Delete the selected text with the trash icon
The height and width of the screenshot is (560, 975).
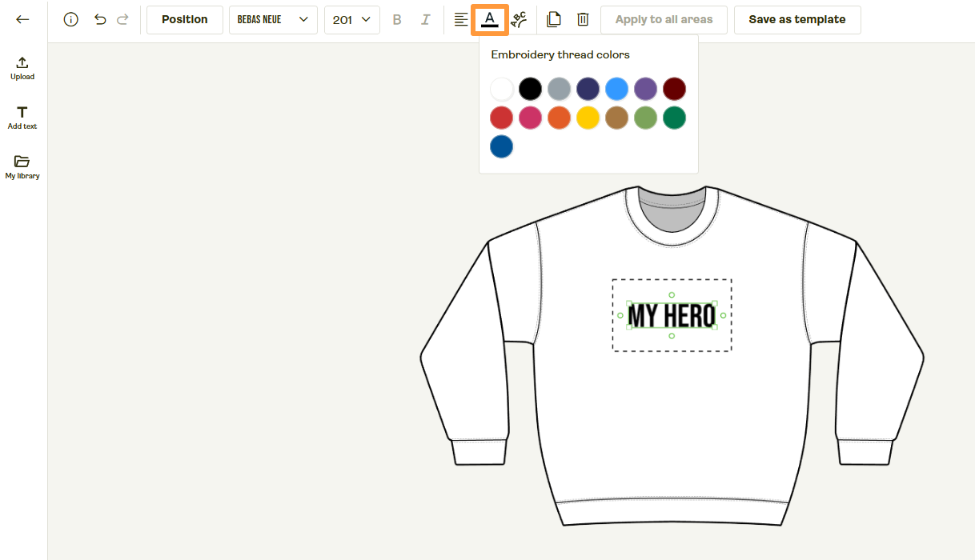583,19
